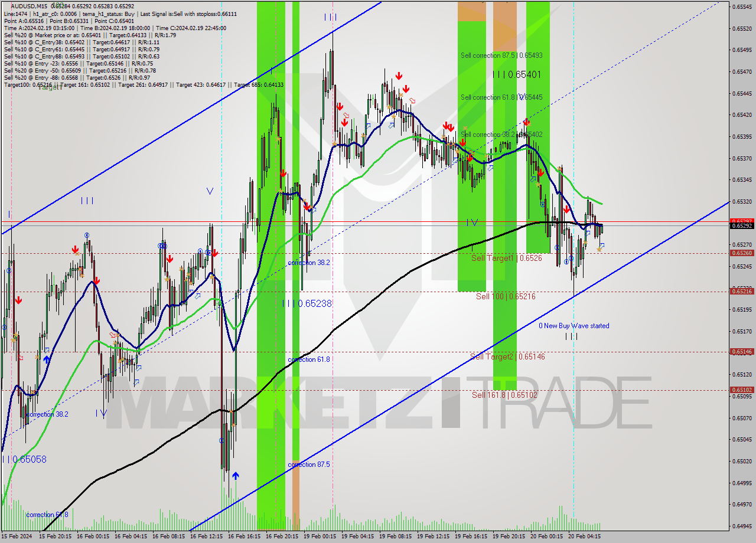Click the 'Sell Target2 | 0.65146' label
Screen dimensions: 756x543
[x=507, y=356]
